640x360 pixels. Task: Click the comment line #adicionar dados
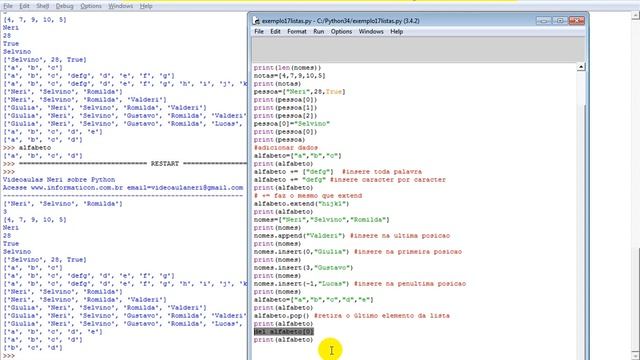(x=286, y=148)
